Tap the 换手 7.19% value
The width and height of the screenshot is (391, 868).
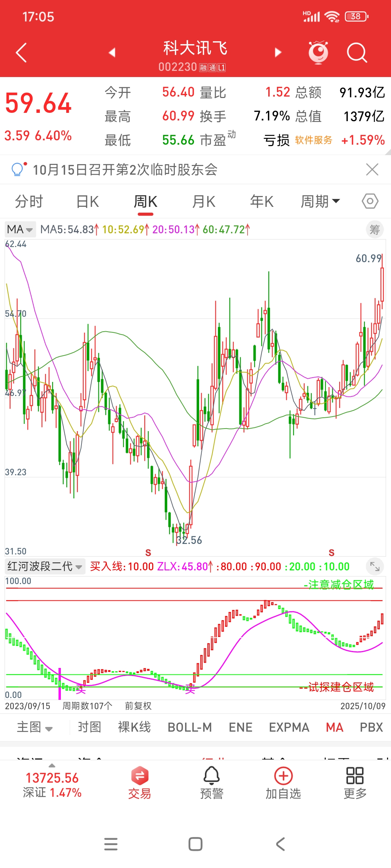[x=272, y=116]
